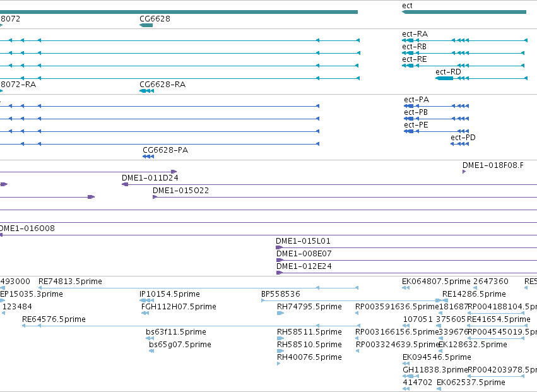Click the IP10154.5prime EST label

[x=170, y=294]
